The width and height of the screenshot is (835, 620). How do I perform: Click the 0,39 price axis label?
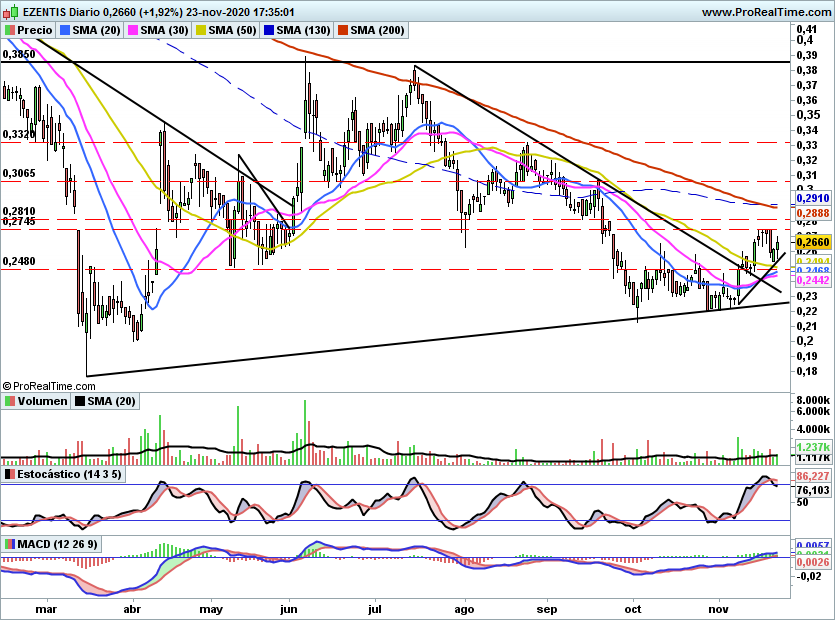click(x=807, y=55)
